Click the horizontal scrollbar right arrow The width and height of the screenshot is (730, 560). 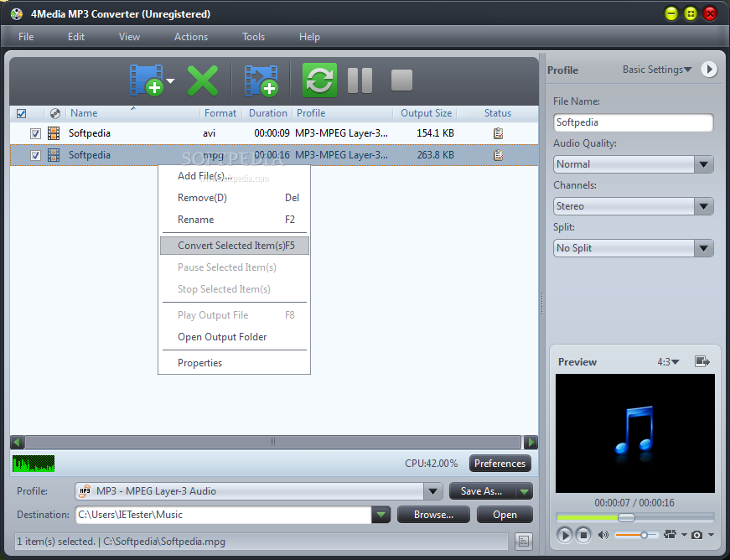531,442
